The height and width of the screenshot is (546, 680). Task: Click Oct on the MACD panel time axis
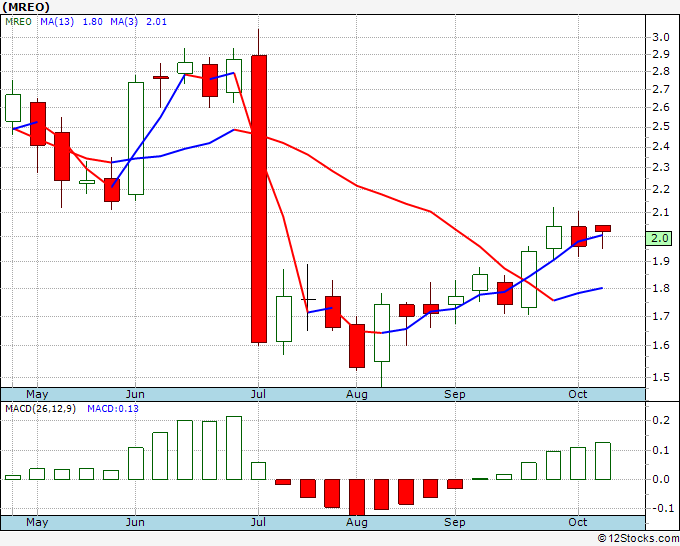[578, 522]
